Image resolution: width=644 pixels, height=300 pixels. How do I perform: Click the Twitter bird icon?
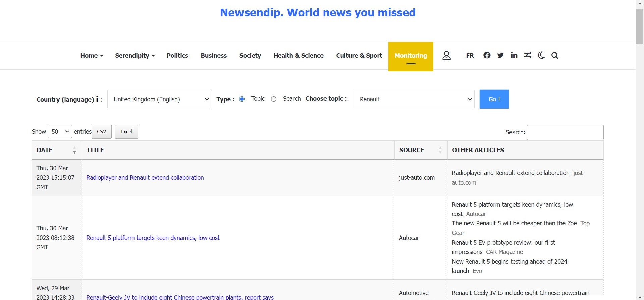pyautogui.click(x=500, y=55)
